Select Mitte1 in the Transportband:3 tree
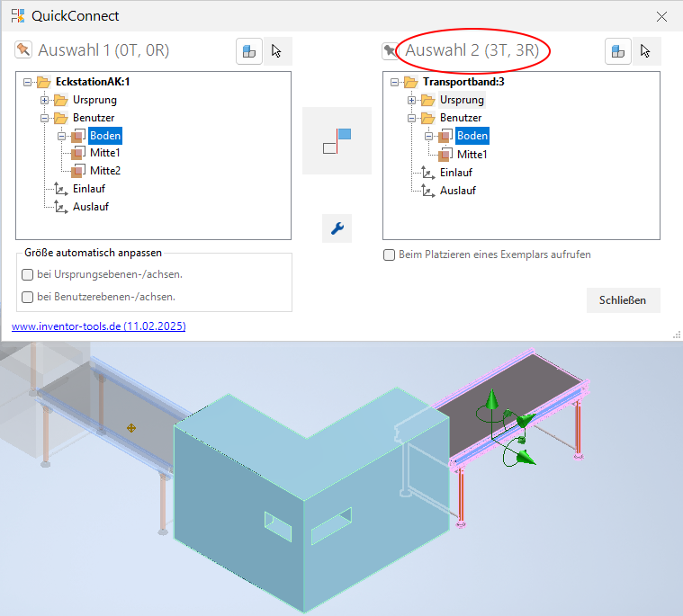The image size is (683, 616). pyautogui.click(x=472, y=155)
